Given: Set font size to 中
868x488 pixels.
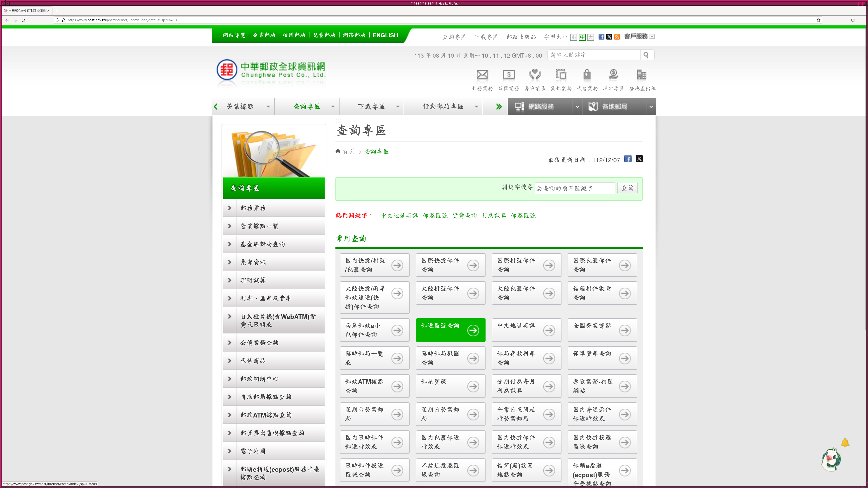Looking at the screenshot, I should point(582,37).
